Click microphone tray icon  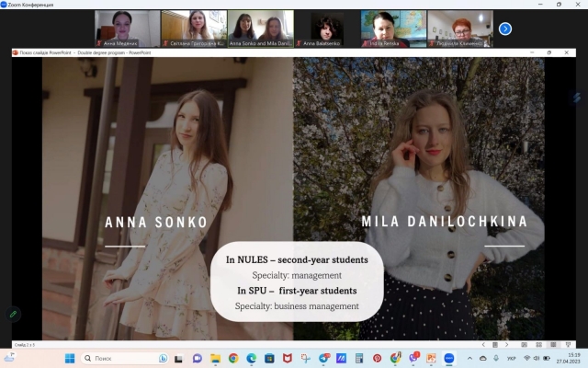[x=496, y=358]
